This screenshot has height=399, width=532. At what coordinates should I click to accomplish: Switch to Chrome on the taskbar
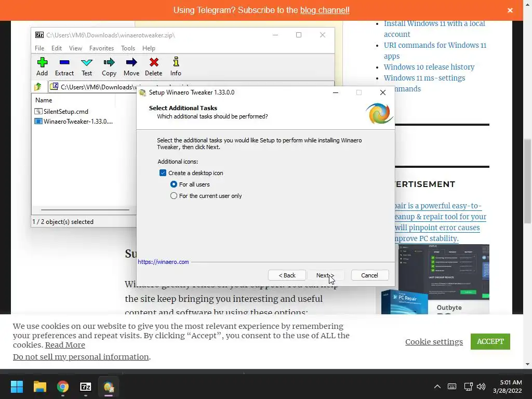[63, 387]
